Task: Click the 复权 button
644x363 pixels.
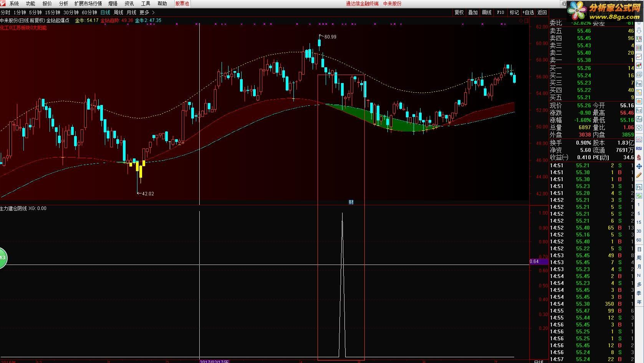Action: [x=459, y=12]
